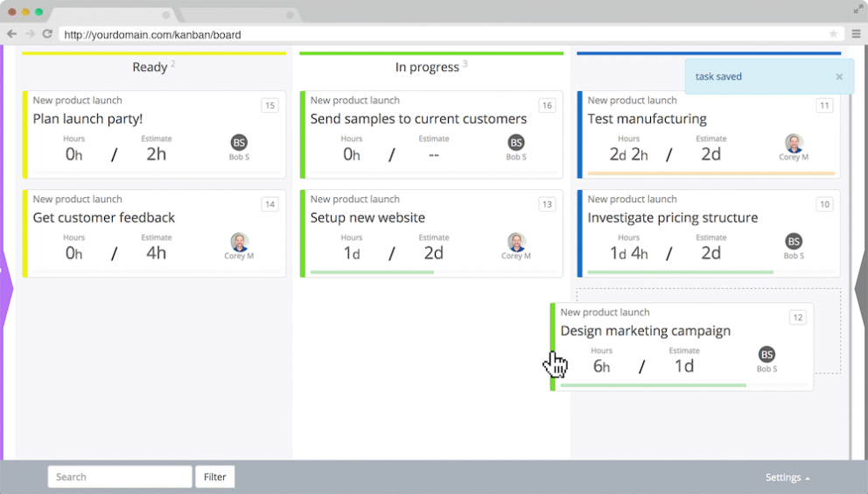This screenshot has height=494, width=868.
Task: Click 4h estimate on Get customer feedback
Action: (156, 253)
